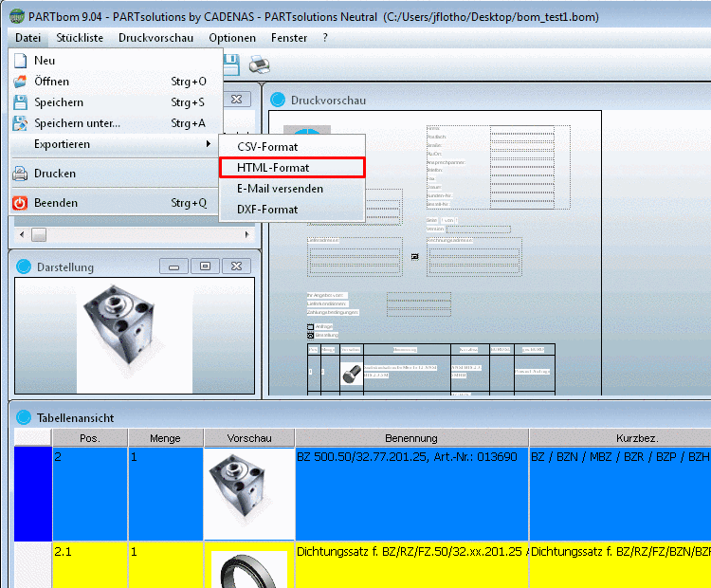Expand the Exportieren submenu arrow

(209, 144)
